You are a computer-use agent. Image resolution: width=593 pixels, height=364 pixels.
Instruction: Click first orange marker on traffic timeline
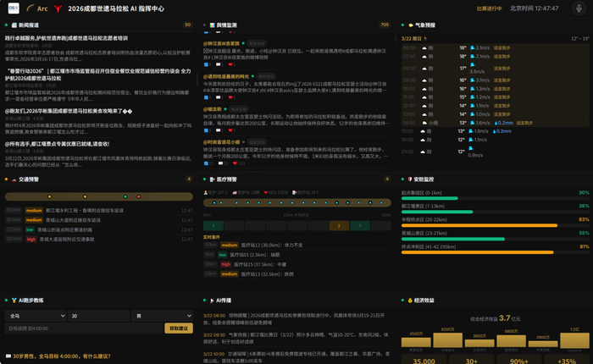pyautogui.click(x=49, y=196)
